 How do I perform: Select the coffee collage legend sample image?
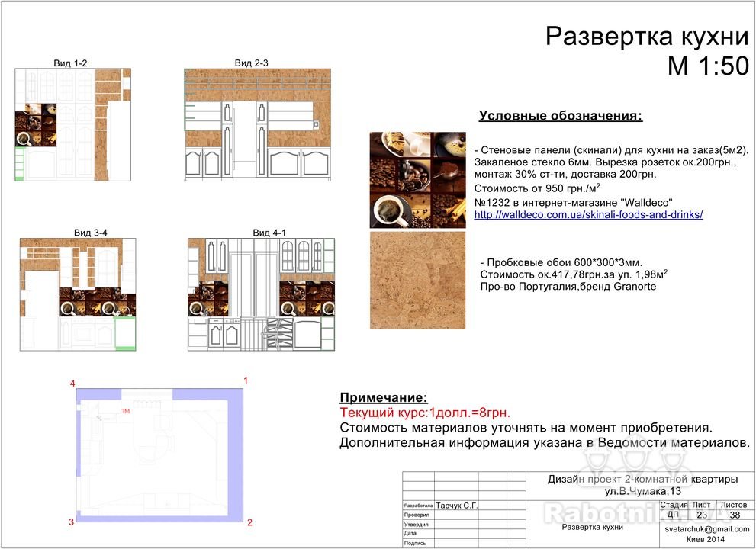tap(417, 180)
